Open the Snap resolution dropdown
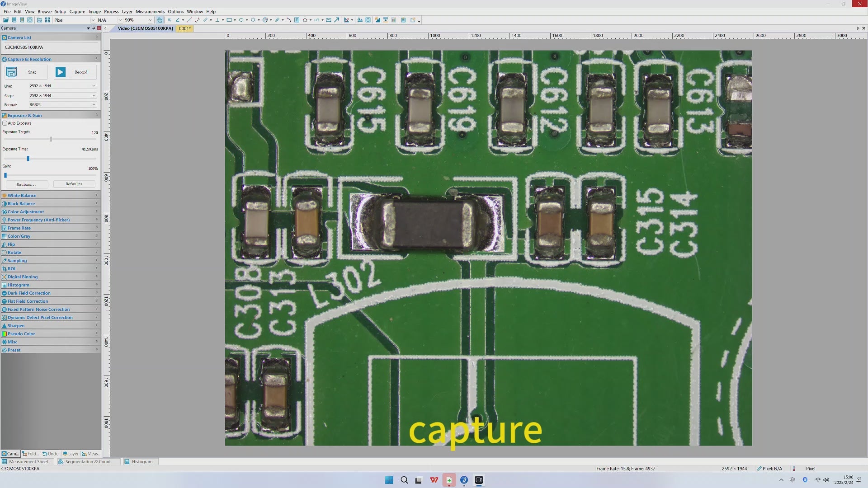Screen dimensions: 868x488 coord(62,95)
